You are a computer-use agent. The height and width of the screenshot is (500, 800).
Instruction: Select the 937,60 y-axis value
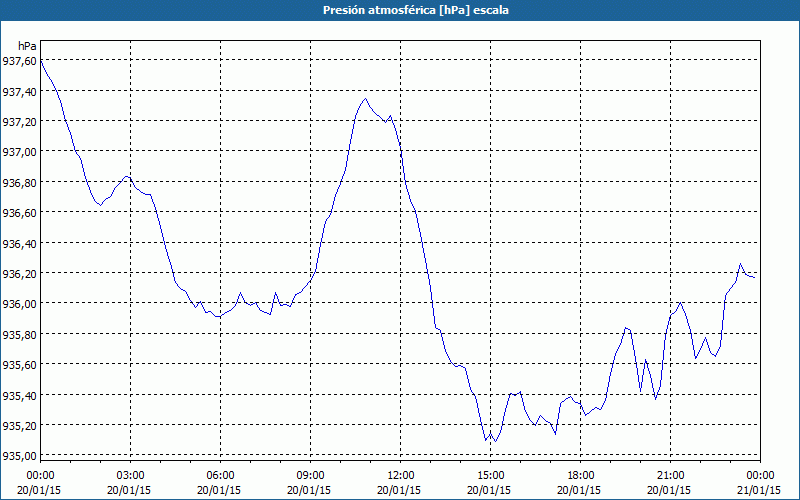[19, 61]
